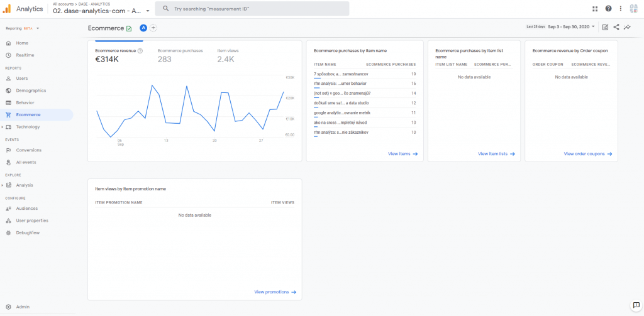Image resolution: width=644 pixels, height=316 pixels.
Task: Open the feedback chat icon
Action: point(636,305)
